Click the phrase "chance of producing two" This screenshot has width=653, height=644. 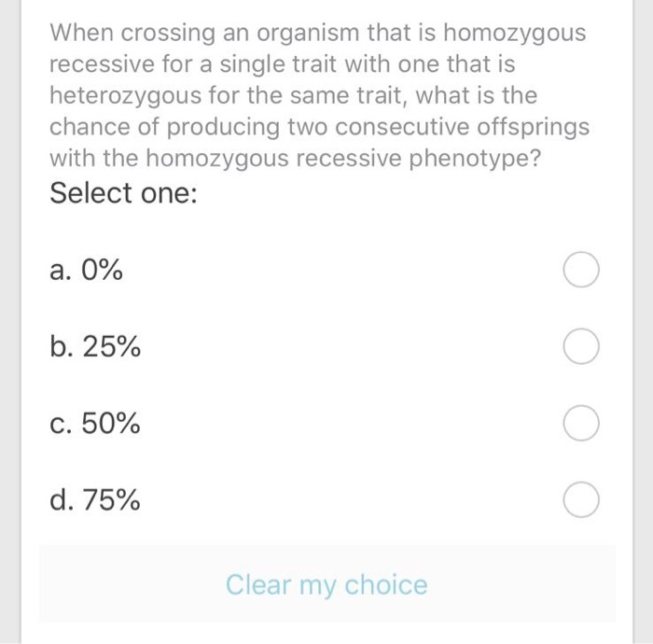coord(189,127)
